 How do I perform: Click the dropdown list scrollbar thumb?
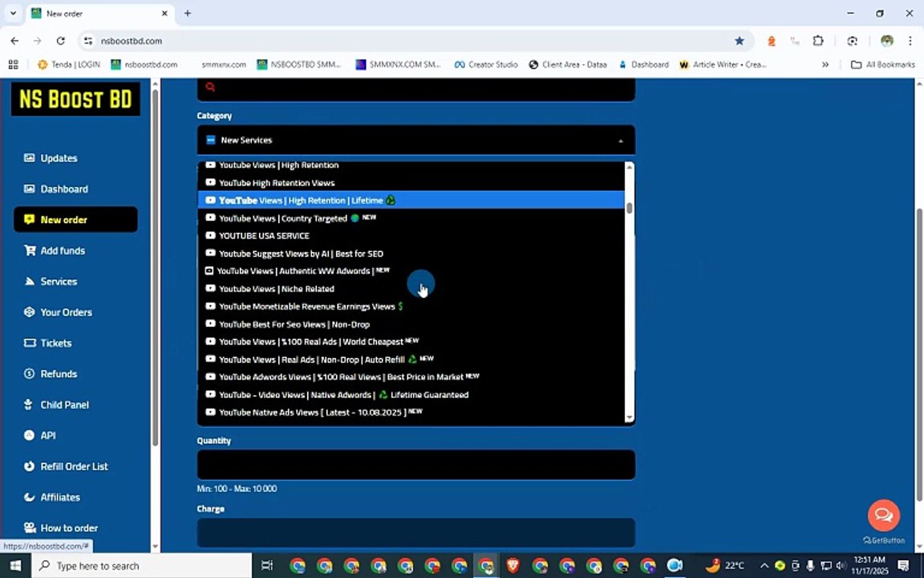tap(630, 208)
